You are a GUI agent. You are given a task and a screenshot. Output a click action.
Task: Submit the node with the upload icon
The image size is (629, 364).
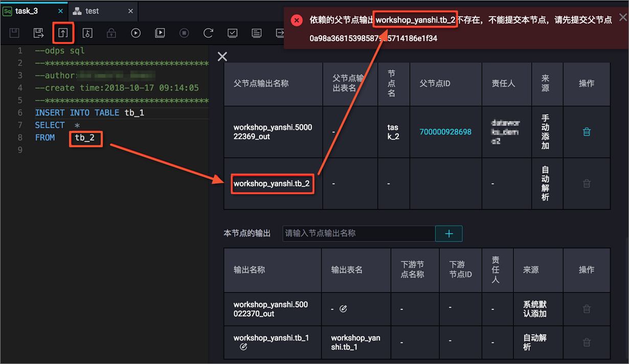point(63,33)
